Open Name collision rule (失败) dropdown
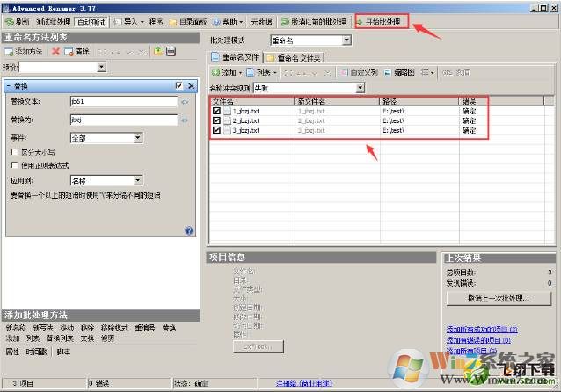561x392 pixels. pos(361,88)
